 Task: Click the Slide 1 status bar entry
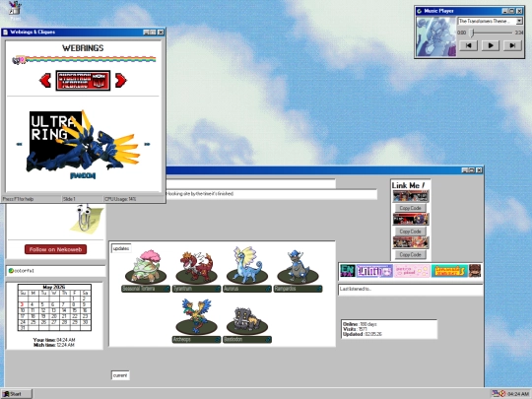[69, 199]
